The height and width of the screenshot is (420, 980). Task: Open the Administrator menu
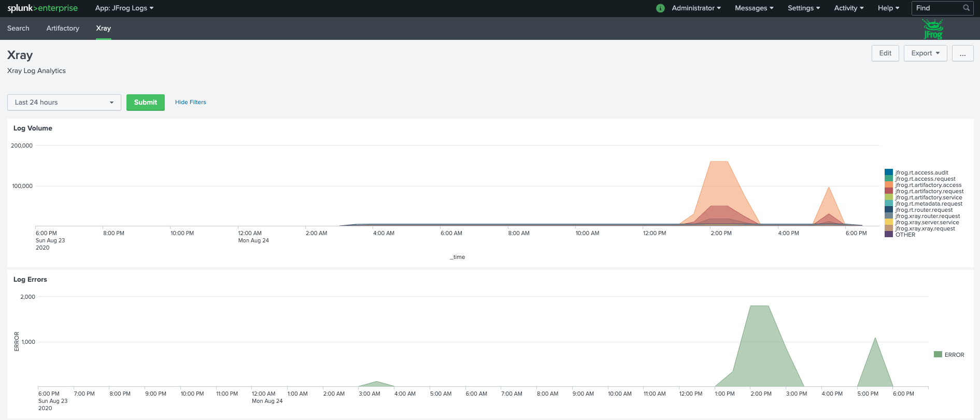tap(696, 8)
